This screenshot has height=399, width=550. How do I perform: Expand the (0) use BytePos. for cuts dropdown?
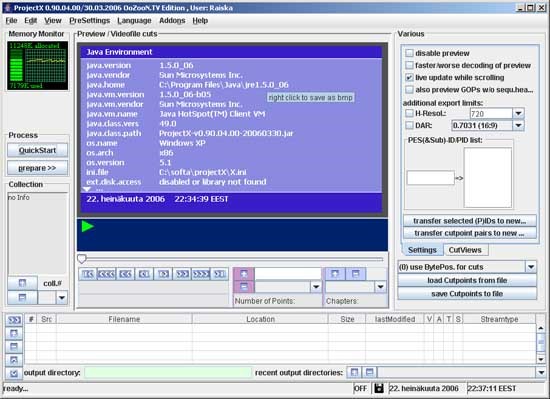(x=531, y=267)
